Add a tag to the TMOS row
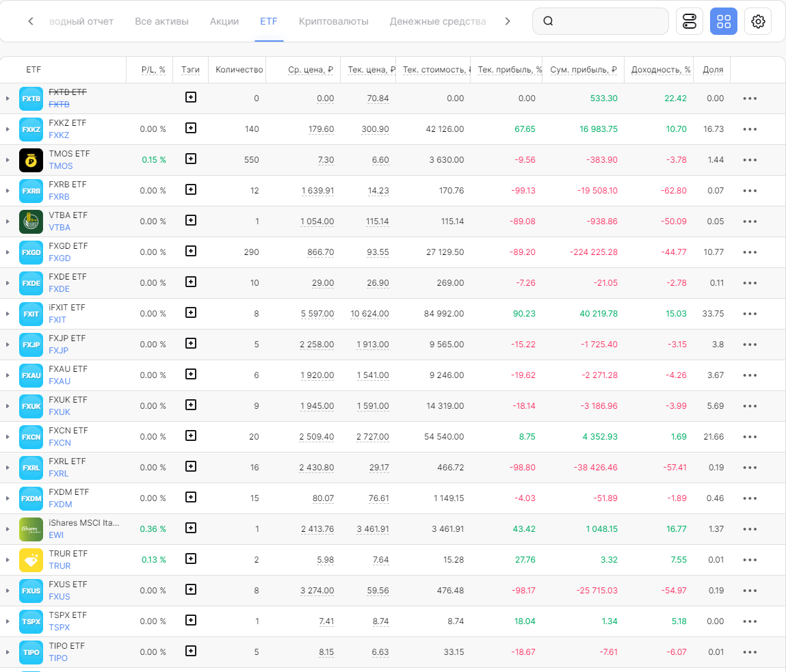786x672 pixels. [x=190, y=159]
